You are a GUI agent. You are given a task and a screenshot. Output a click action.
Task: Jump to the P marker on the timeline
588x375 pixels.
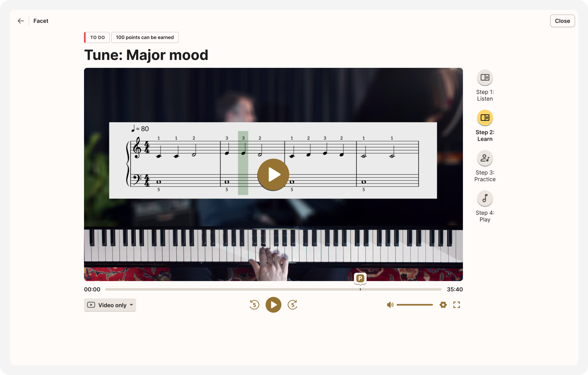(x=360, y=279)
